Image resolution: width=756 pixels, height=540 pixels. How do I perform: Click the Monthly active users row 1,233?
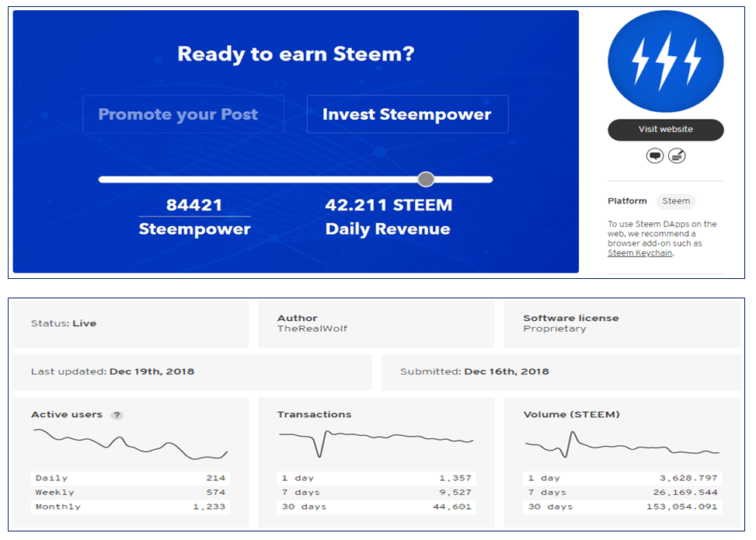click(131, 507)
